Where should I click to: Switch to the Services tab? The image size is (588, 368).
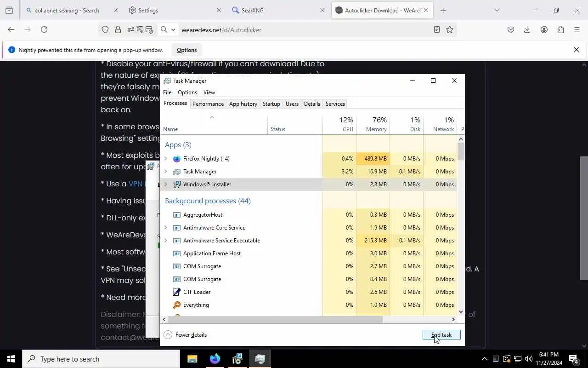point(335,104)
